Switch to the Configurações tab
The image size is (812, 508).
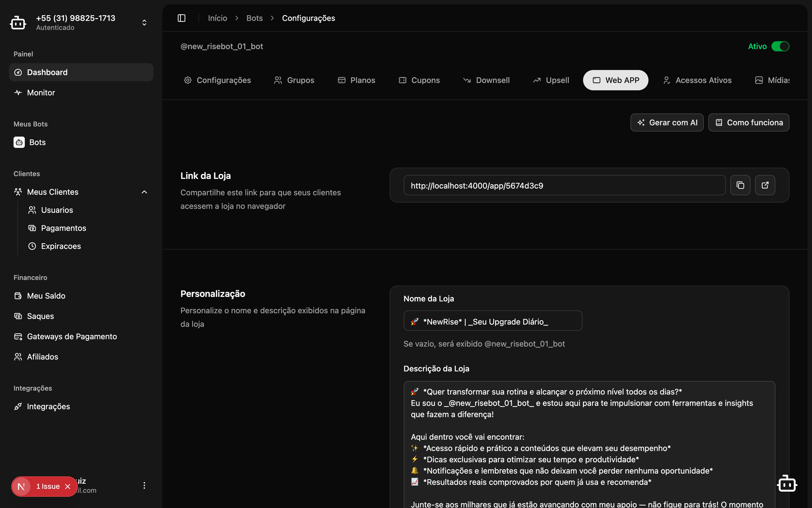(217, 80)
